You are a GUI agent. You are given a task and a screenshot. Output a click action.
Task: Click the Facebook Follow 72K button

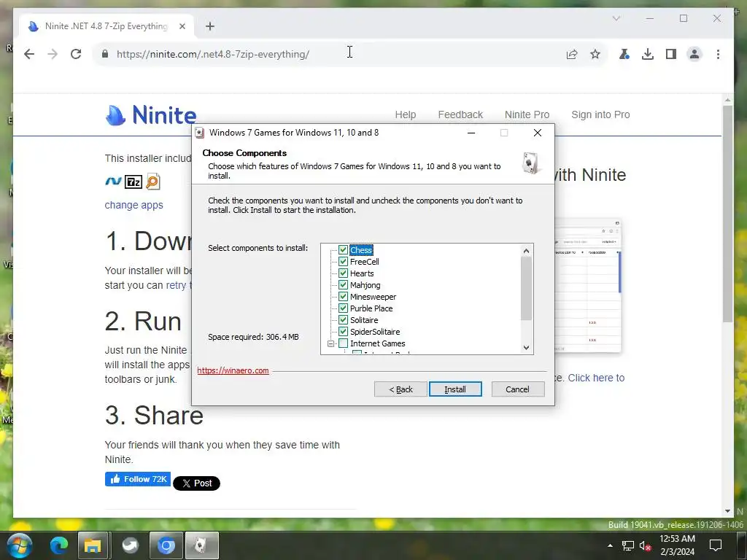[x=138, y=479]
